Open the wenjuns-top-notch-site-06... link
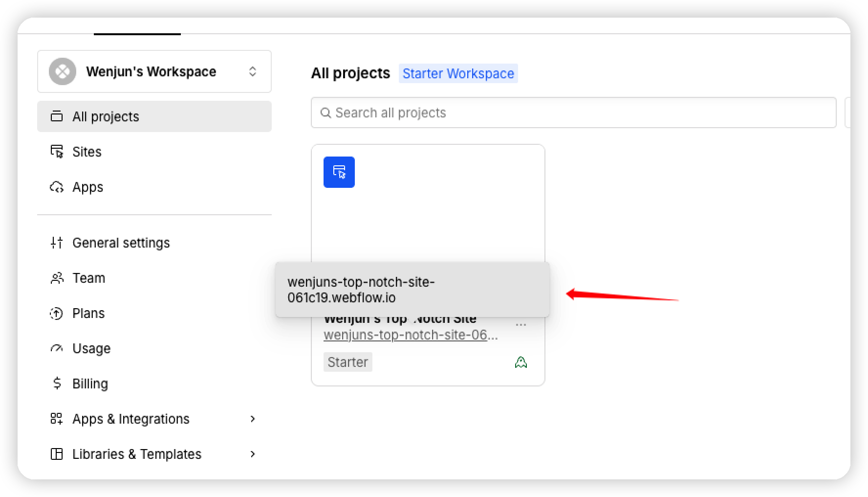 [411, 335]
